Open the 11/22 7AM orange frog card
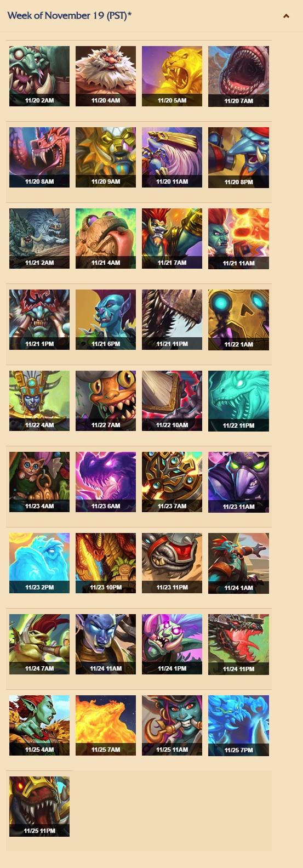This screenshot has width=303, height=868. [106, 401]
